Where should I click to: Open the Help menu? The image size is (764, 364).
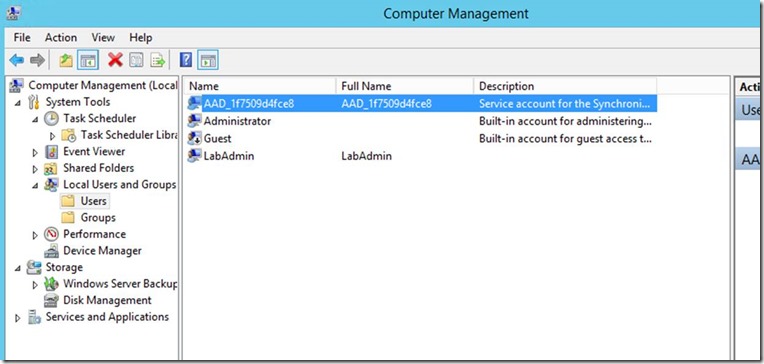(141, 38)
